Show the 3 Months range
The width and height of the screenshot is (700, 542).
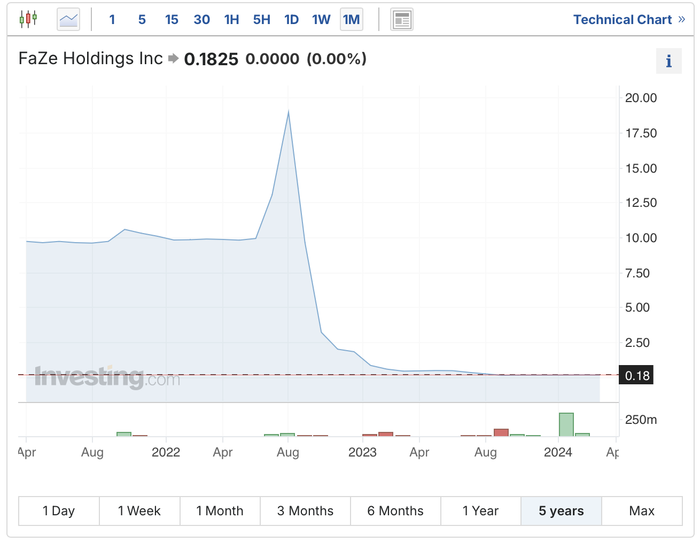click(305, 511)
